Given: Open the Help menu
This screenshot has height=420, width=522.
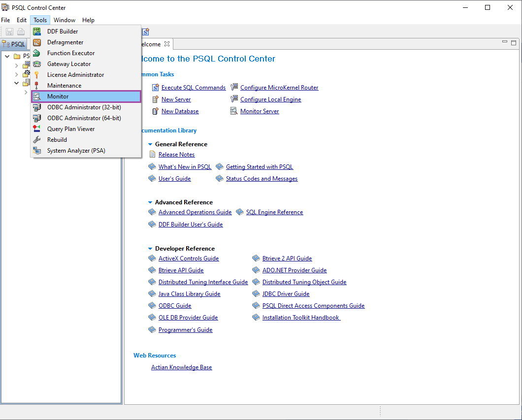Looking at the screenshot, I should pos(88,20).
